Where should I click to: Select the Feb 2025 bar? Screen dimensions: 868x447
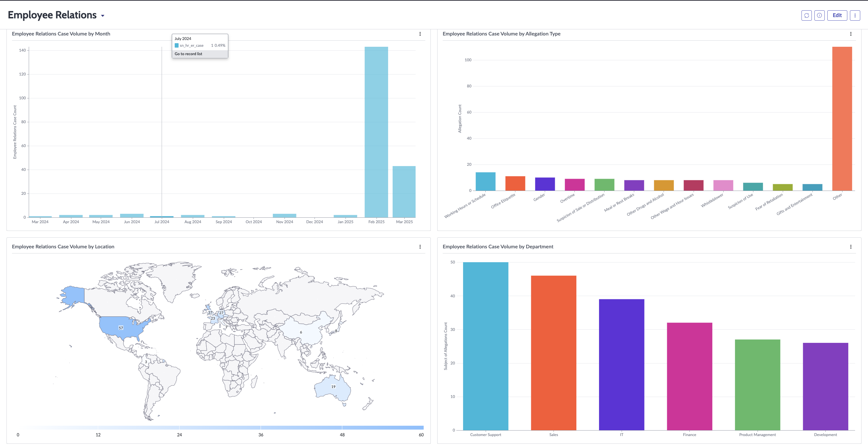pyautogui.click(x=376, y=132)
